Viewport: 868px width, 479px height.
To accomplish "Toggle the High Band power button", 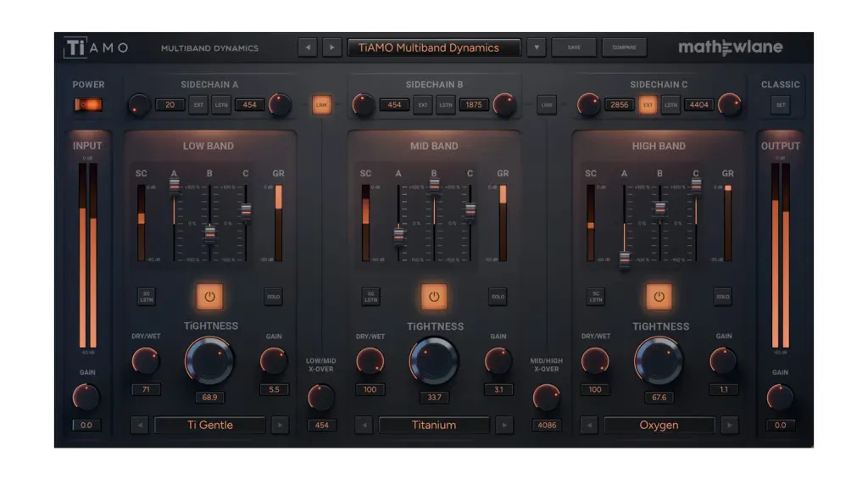I will point(659,296).
